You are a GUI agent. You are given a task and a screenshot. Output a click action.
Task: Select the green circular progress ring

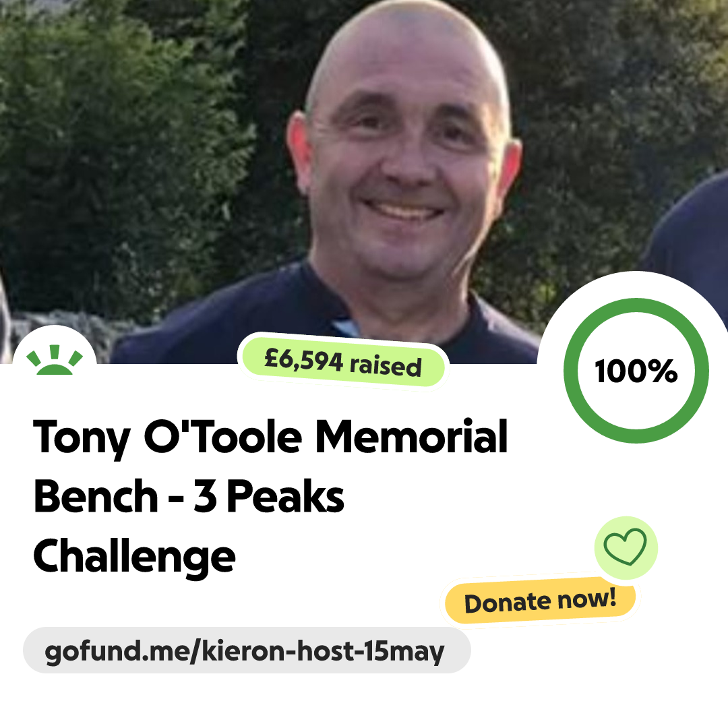(x=636, y=371)
